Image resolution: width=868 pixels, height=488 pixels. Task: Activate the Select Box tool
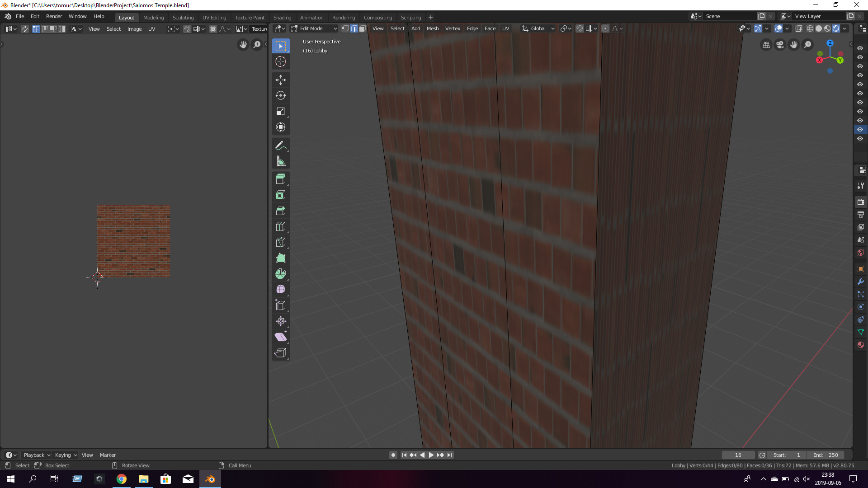(281, 46)
